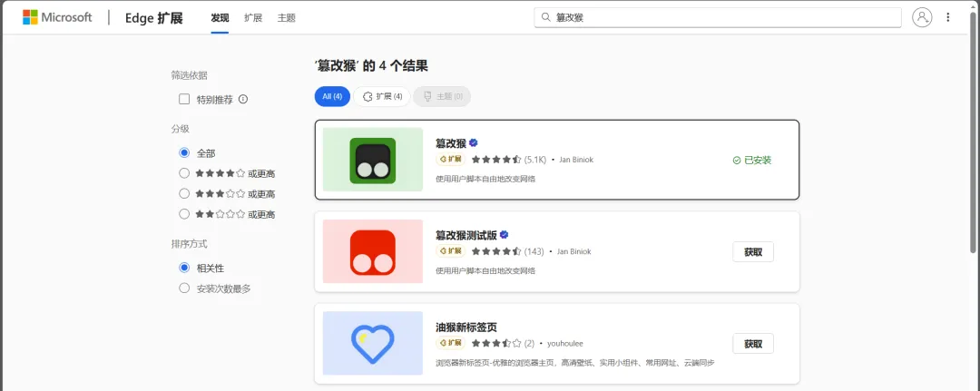Viewport: 980px width, 391px height.
Task: Click star rating of 篡改猴测试版 (143)
Action: (496, 251)
